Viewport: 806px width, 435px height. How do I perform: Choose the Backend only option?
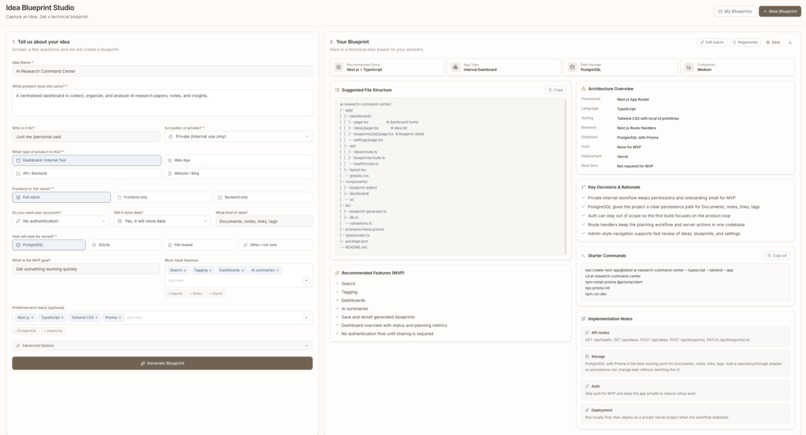pos(264,197)
